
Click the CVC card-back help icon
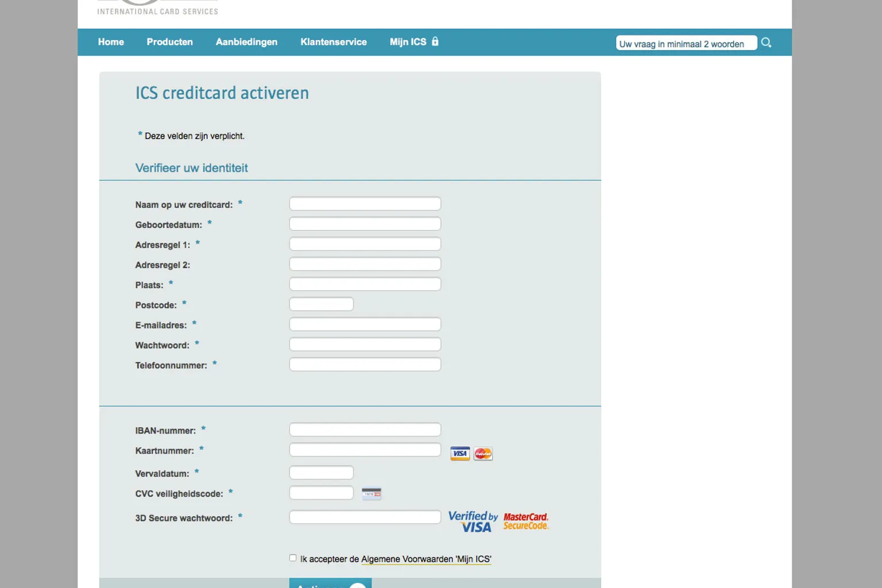coord(372,494)
